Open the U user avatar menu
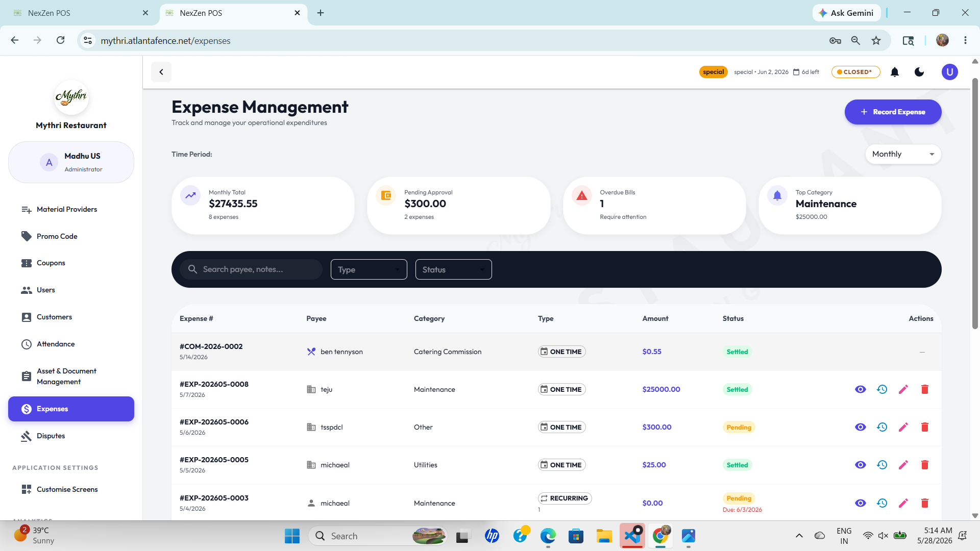Screen dimensions: 980x551 [x=950, y=72]
